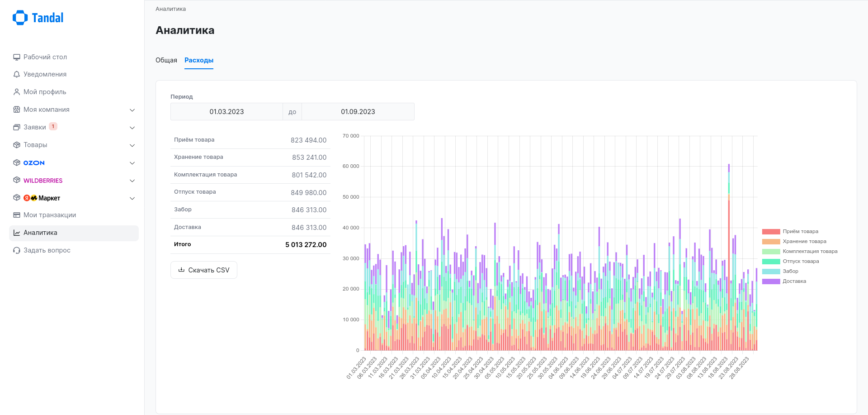Image resolution: width=868 pixels, height=415 pixels.
Task: Click the end date field 01.09.2023
Action: [358, 112]
